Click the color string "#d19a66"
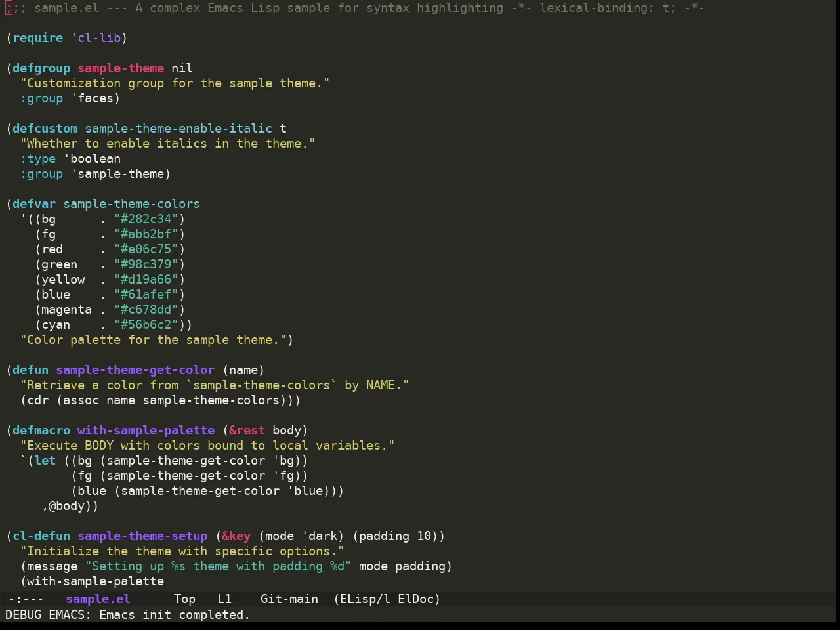This screenshot has height=630, width=840. (146, 280)
